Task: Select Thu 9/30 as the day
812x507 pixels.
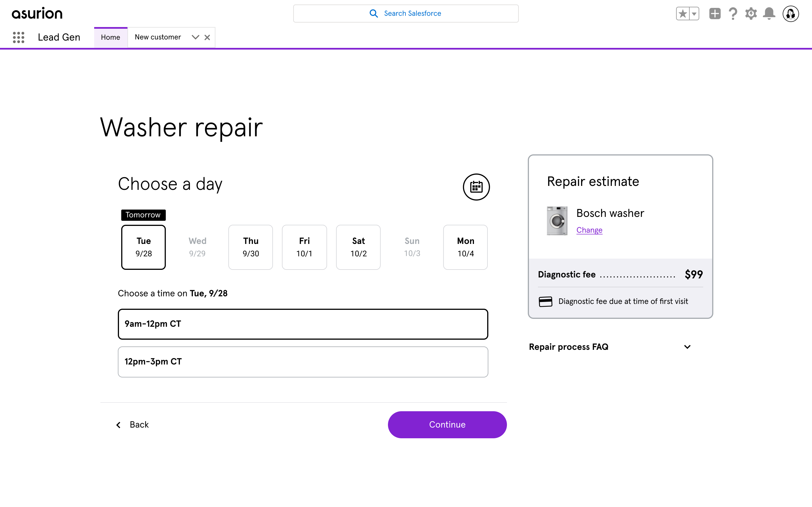Action: pyautogui.click(x=251, y=247)
